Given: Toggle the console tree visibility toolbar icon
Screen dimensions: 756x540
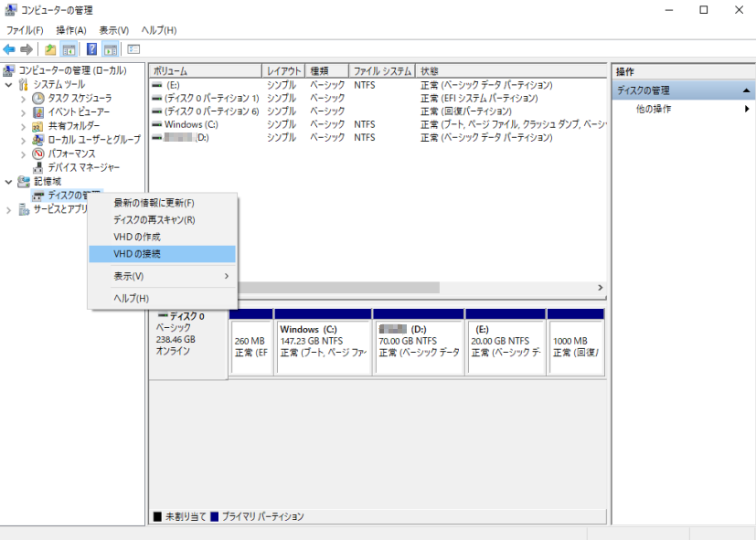Looking at the screenshot, I should click(x=68, y=48).
